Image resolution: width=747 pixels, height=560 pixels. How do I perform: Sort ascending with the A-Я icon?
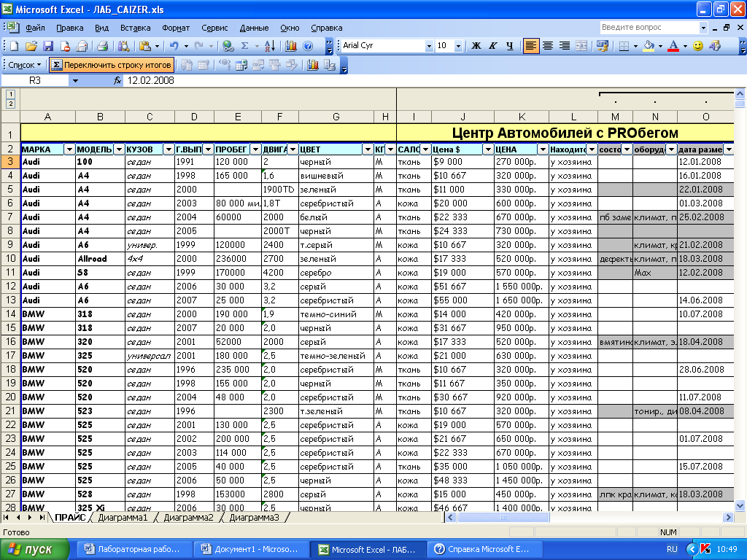270,46
